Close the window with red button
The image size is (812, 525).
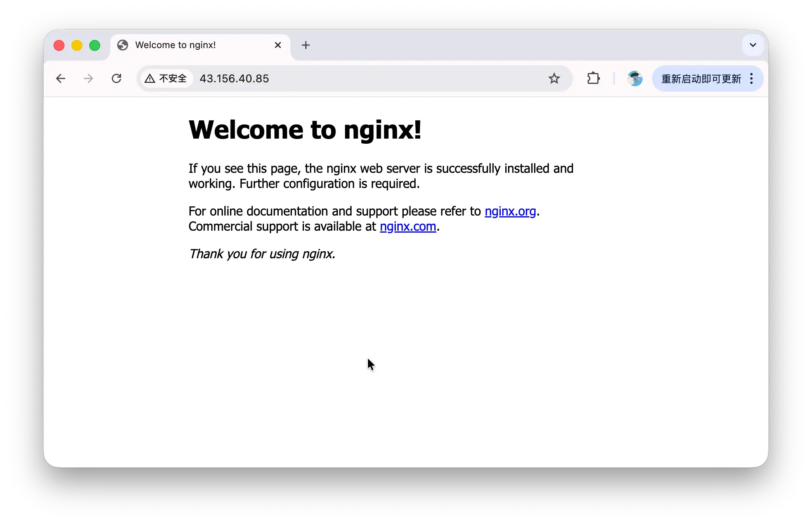click(59, 45)
